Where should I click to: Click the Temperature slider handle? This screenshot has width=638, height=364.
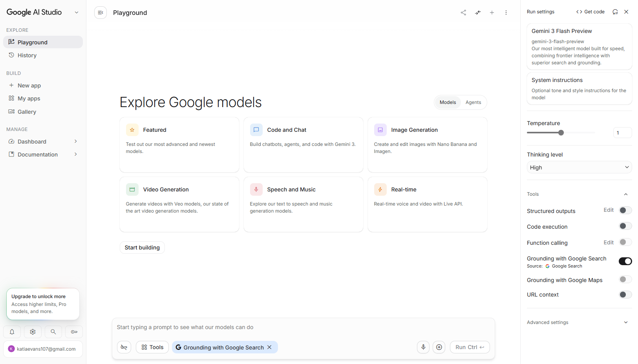coord(561,133)
